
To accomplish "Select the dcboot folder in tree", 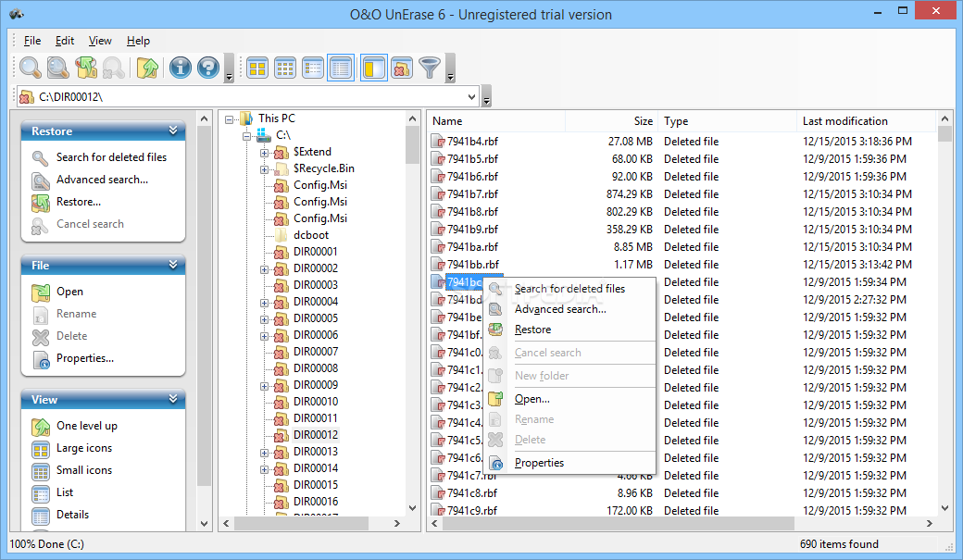I will [x=311, y=235].
